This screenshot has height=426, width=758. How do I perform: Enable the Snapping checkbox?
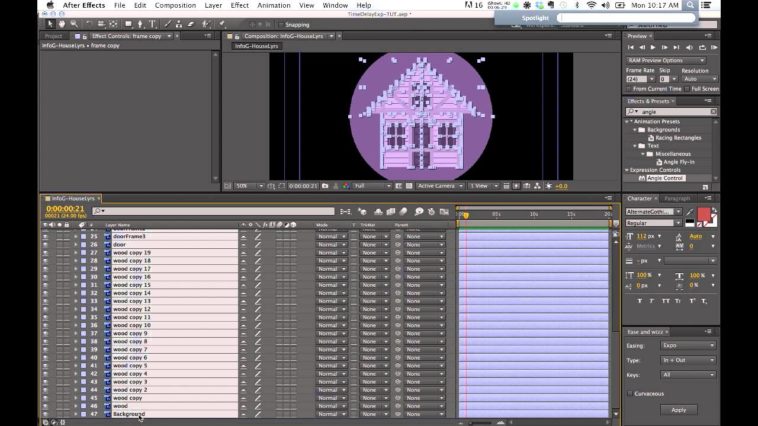[x=279, y=24]
